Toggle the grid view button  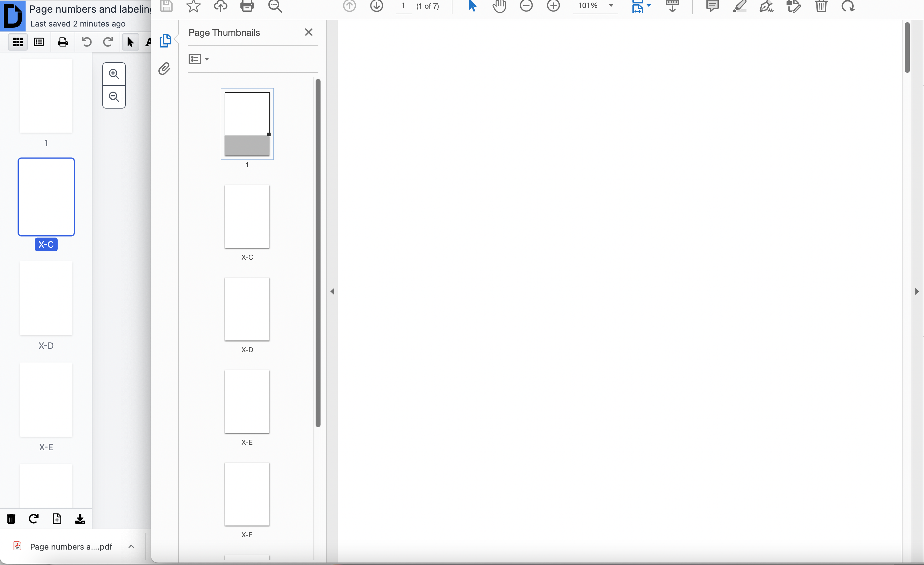[x=18, y=42]
